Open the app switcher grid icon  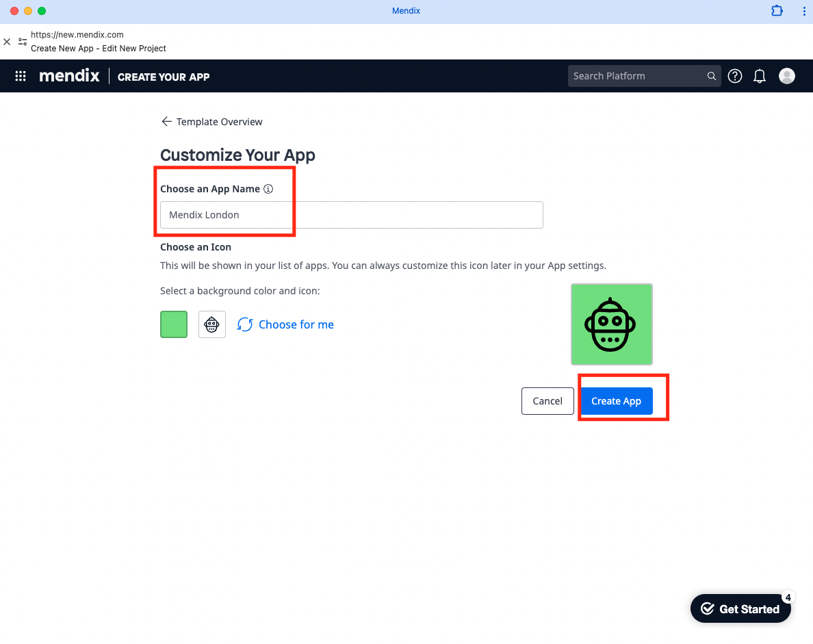21,76
